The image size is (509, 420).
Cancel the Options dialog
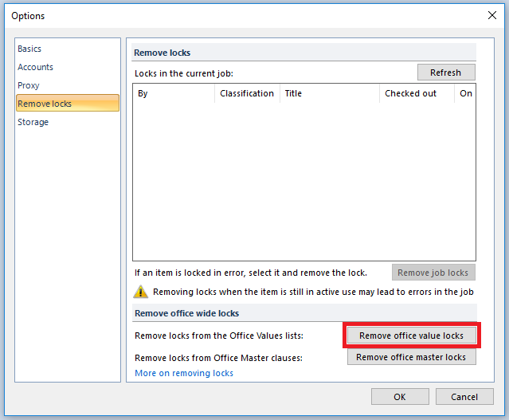[464, 397]
